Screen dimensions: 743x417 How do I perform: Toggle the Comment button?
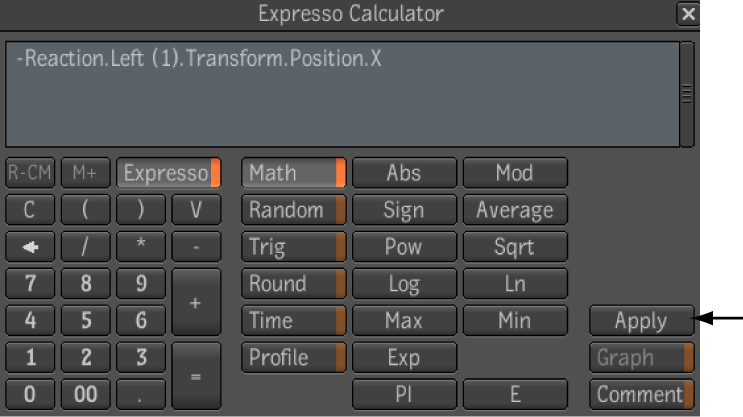pyautogui.click(x=642, y=394)
